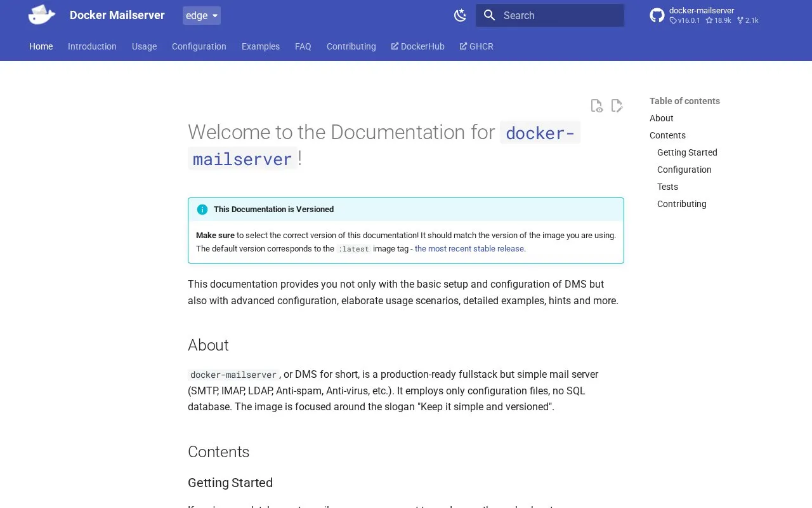Image resolution: width=812 pixels, height=508 pixels.
Task: Jump to Tests in table of contents
Action: point(667,187)
